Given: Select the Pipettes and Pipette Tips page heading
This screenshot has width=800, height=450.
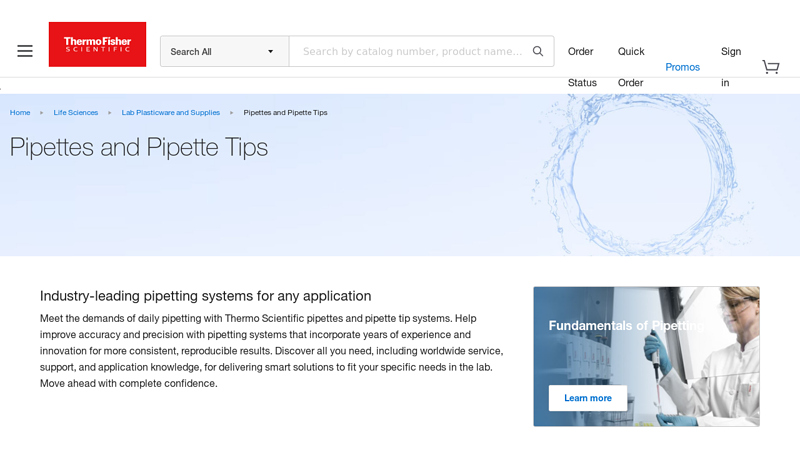Looking at the screenshot, I should 139,147.
